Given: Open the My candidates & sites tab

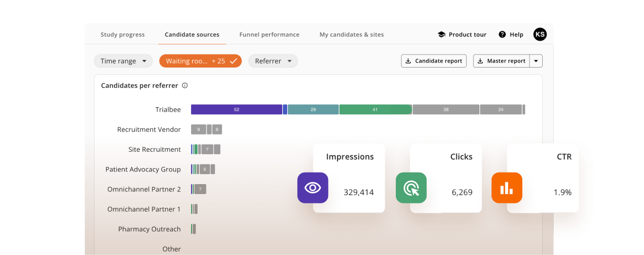Looking at the screenshot, I should click(x=352, y=35).
